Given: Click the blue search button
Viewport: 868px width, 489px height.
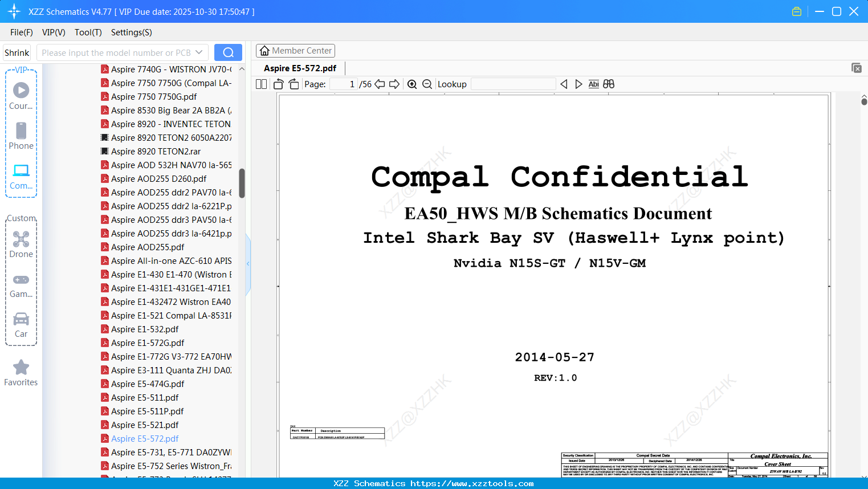Looking at the screenshot, I should point(228,52).
